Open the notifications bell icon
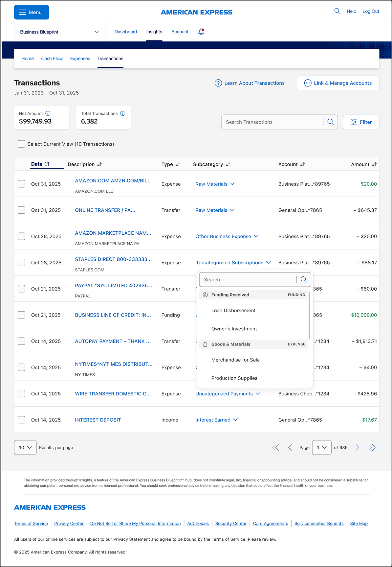 [x=201, y=32]
